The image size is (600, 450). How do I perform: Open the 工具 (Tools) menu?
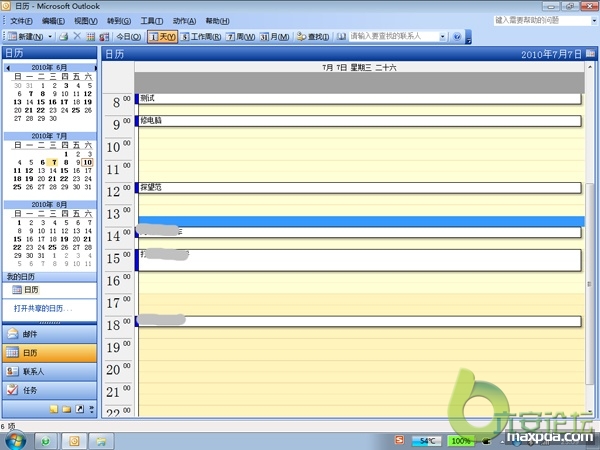point(151,20)
